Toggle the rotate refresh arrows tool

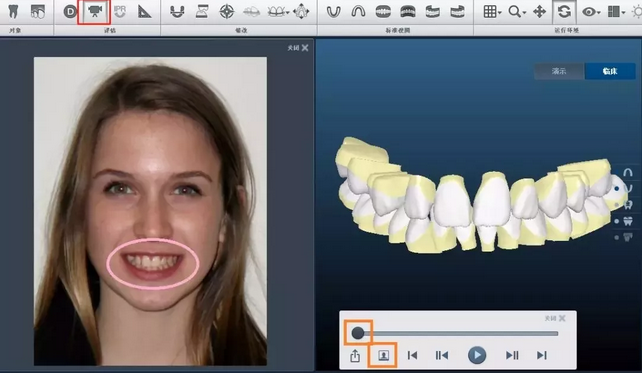click(564, 11)
